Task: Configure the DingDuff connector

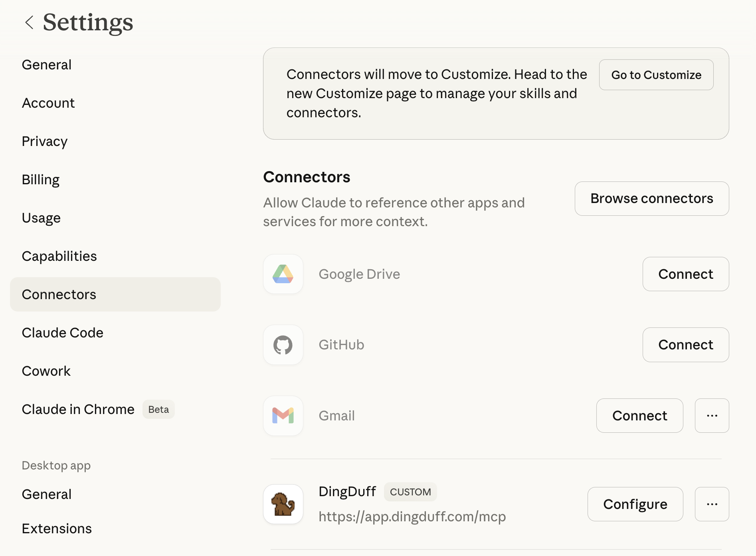Action: click(635, 504)
